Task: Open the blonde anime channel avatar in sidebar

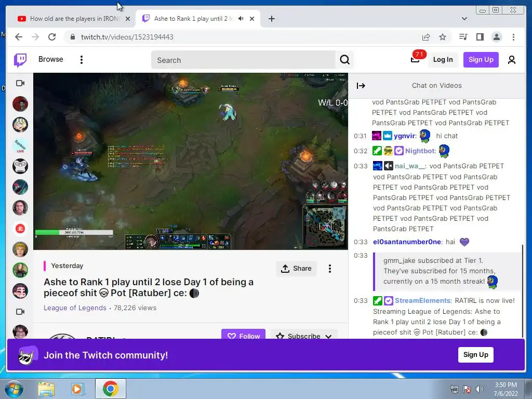Action: tap(20, 125)
